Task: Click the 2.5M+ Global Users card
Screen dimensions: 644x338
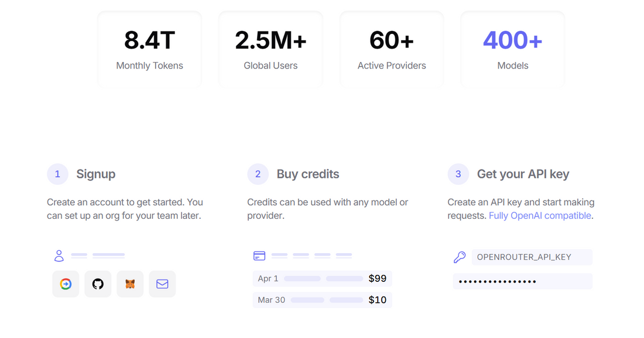Action: point(270,50)
